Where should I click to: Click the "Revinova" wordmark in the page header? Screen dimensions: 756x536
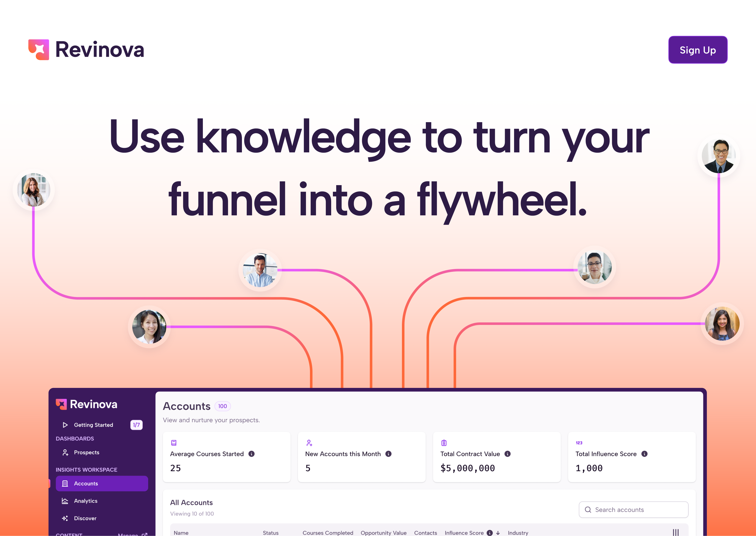coord(100,50)
